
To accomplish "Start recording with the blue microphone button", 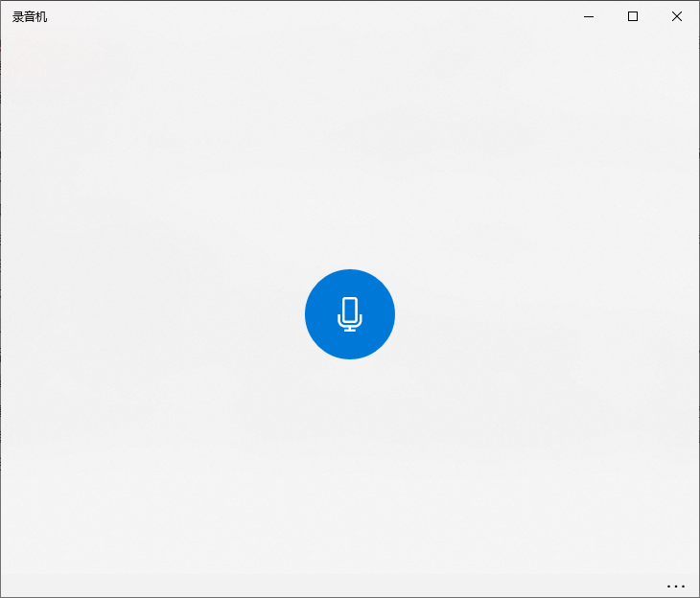I will pos(350,314).
